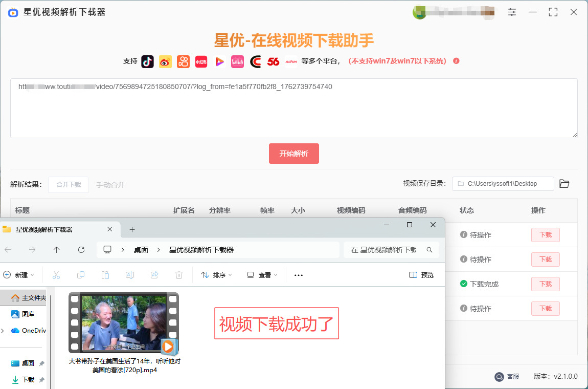This screenshot has height=389, width=588.
Task: Click the Douyin platform icon
Action: 147,61
